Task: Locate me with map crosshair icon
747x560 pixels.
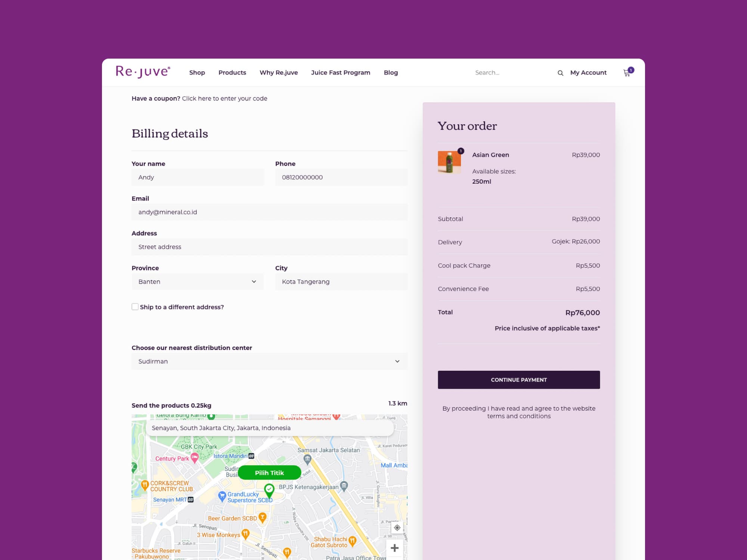Action: 397,528
